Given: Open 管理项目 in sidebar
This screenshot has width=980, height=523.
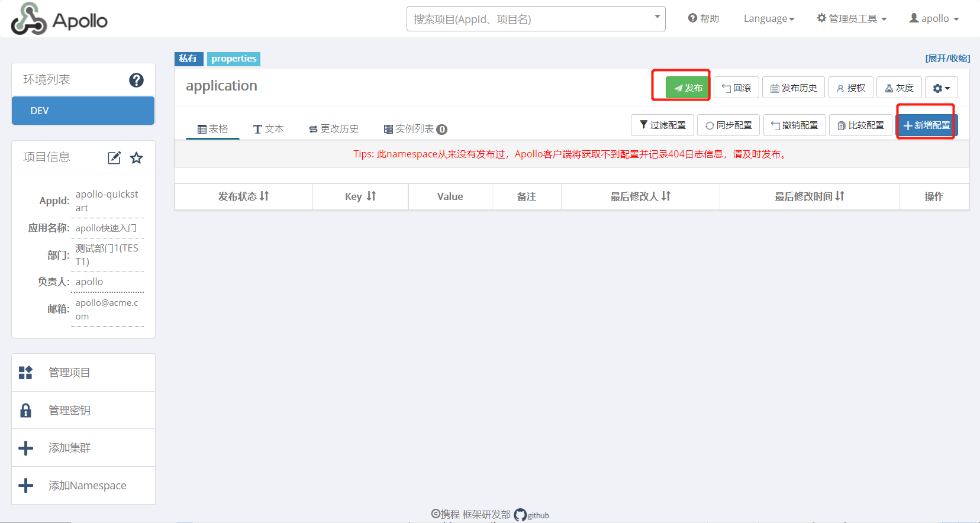Looking at the screenshot, I should pos(83,373).
